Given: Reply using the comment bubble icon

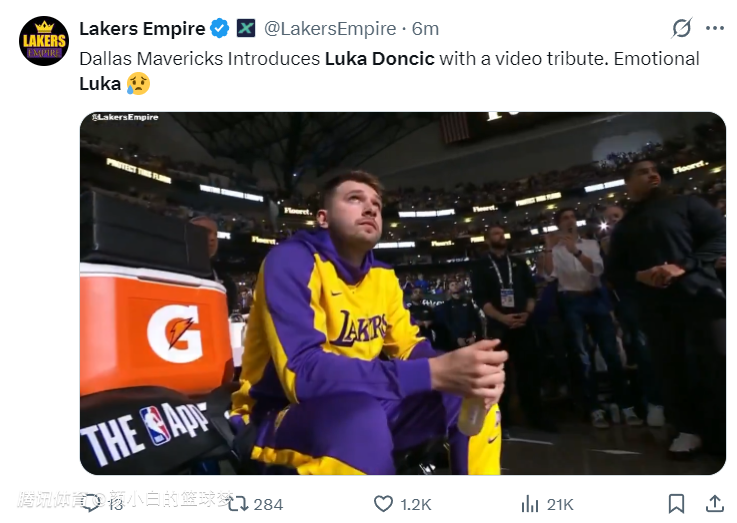Looking at the screenshot, I should (x=90, y=503).
